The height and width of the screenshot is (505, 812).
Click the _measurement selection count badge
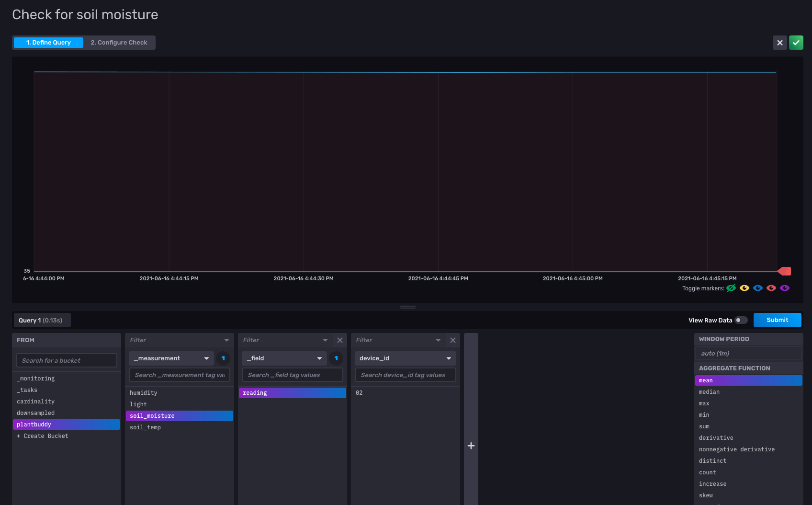pos(223,358)
